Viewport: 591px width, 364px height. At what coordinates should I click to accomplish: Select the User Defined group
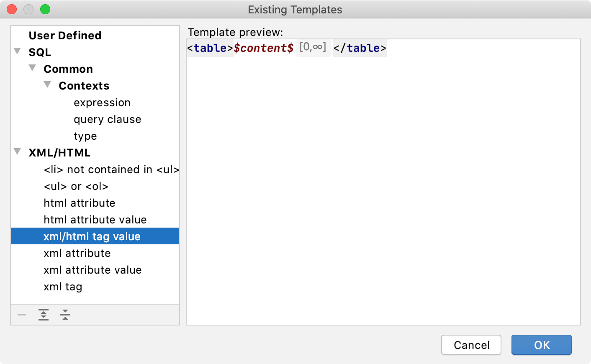[65, 35]
